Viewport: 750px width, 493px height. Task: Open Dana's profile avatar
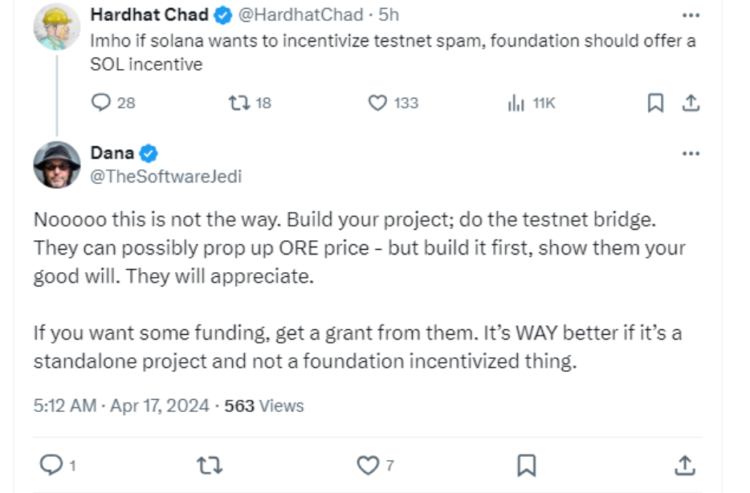pyautogui.click(x=57, y=164)
